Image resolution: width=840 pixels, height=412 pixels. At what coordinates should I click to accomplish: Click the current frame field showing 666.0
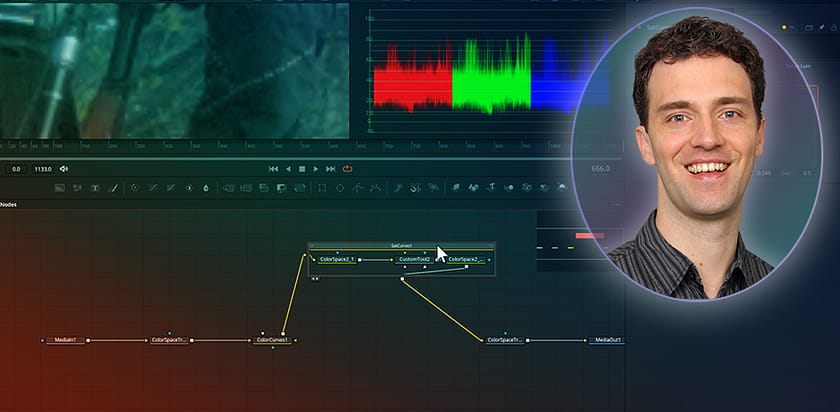(601, 168)
